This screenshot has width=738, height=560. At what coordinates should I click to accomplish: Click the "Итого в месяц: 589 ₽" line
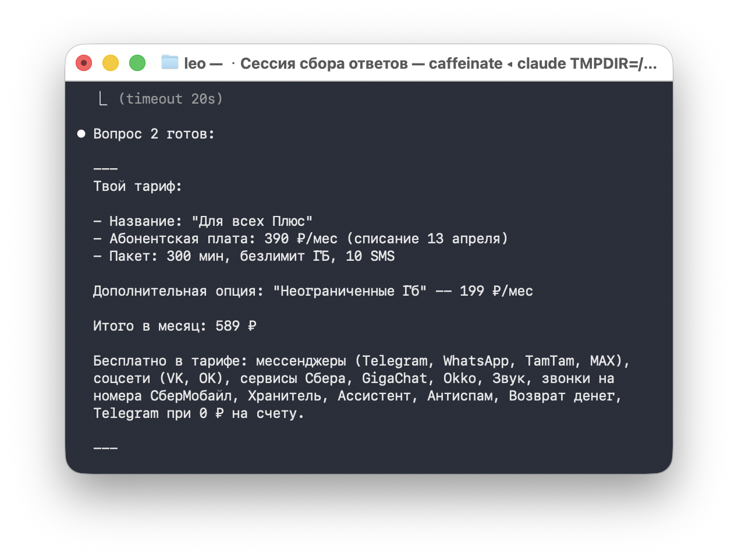coord(175,326)
